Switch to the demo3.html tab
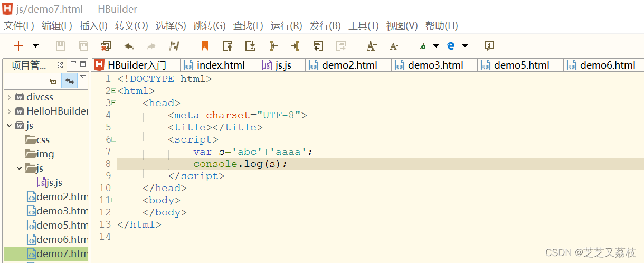The image size is (644, 263). pos(434,65)
